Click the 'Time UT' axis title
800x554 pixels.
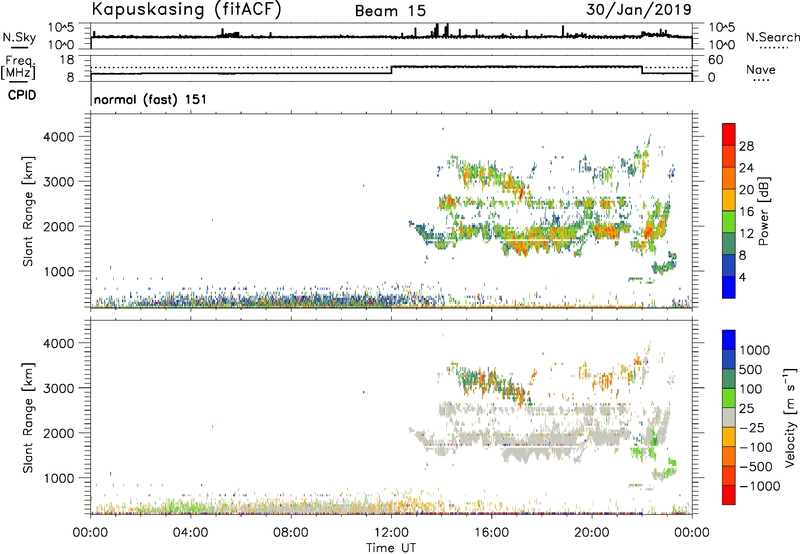(391, 547)
